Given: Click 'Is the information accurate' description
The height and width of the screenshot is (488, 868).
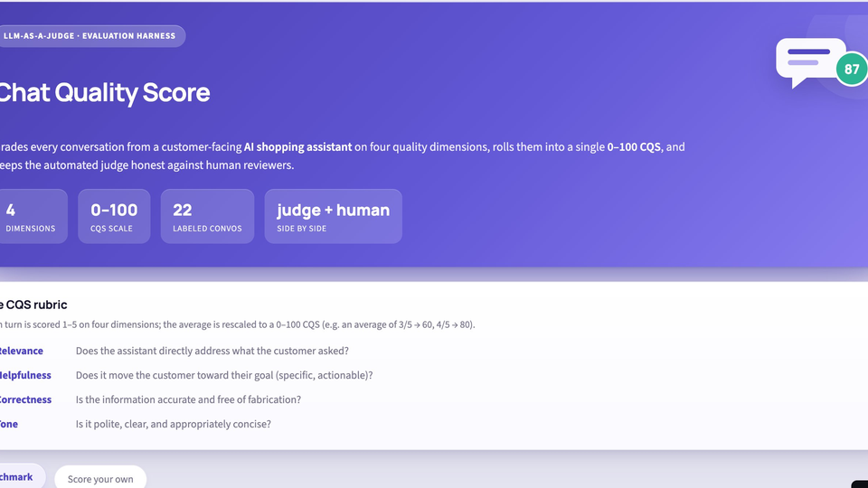Looking at the screenshot, I should coord(188,399).
